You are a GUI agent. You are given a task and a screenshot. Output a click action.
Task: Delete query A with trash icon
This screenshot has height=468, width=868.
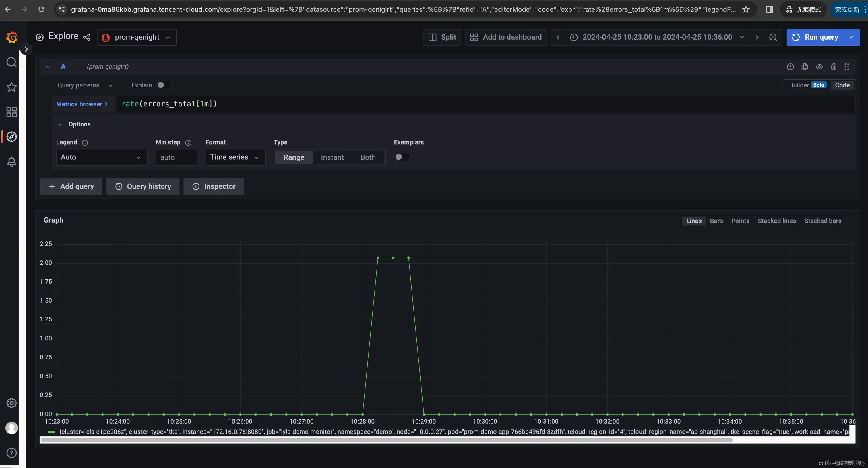click(x=834, y=67)
